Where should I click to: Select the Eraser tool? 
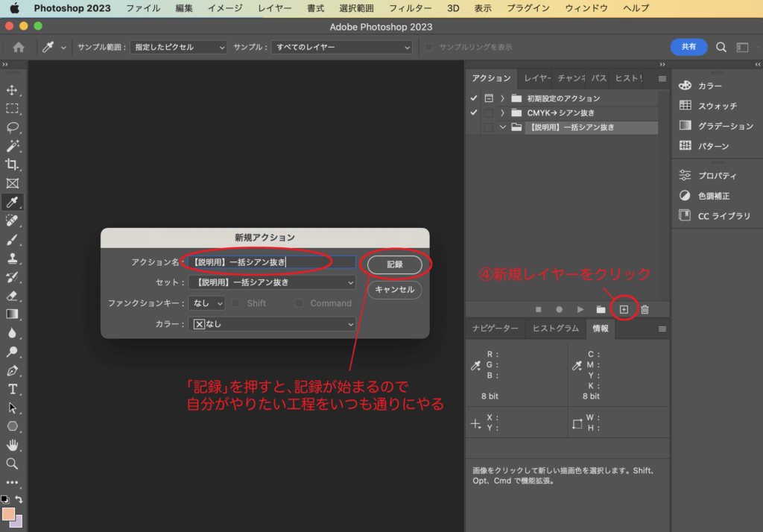[12, 296]
